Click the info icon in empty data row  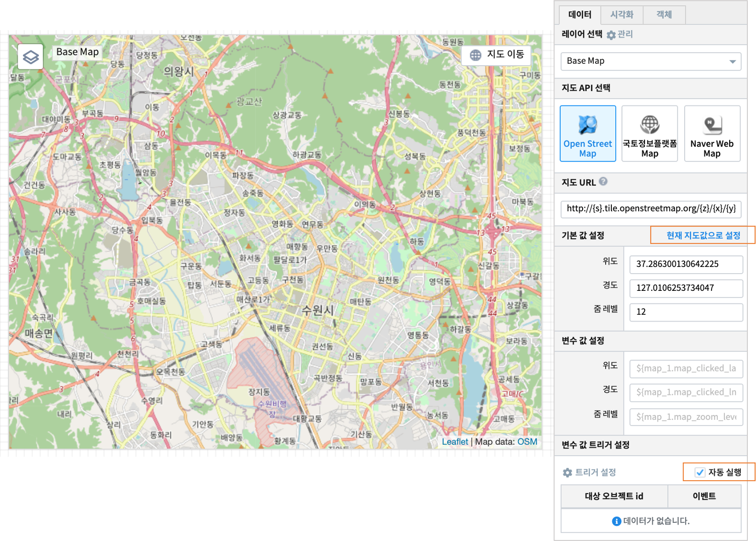[617, 521]
